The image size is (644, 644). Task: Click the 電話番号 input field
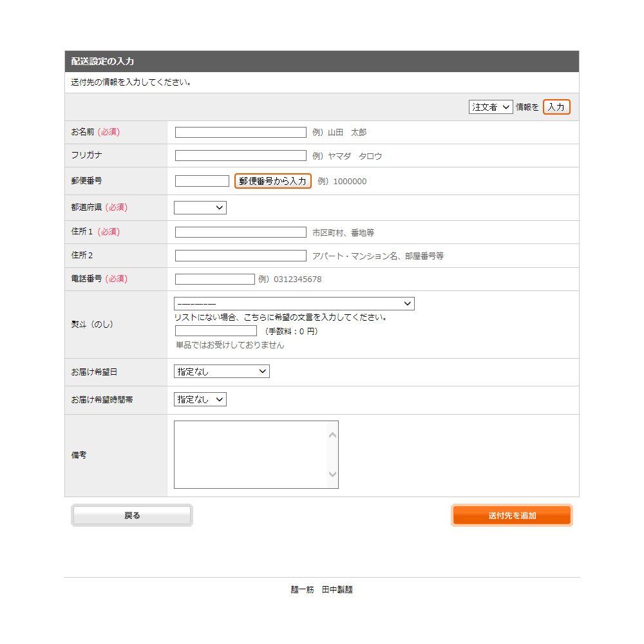coord(215,279)
